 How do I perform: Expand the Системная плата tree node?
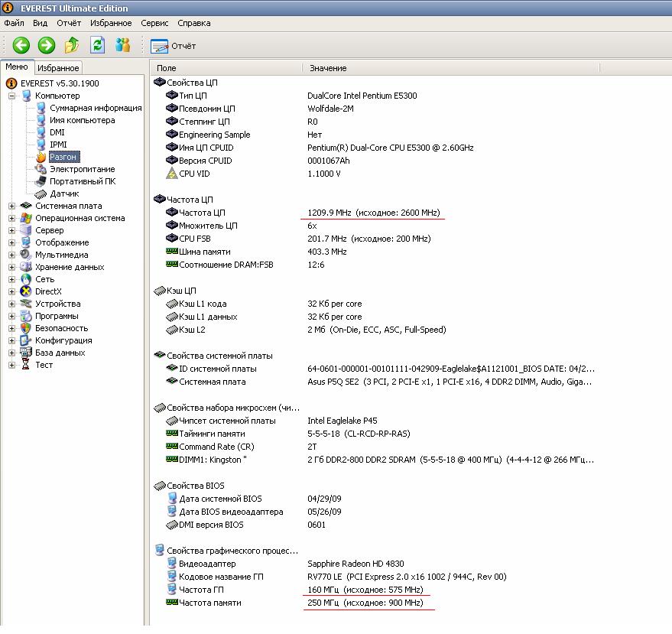coord(12,206)
